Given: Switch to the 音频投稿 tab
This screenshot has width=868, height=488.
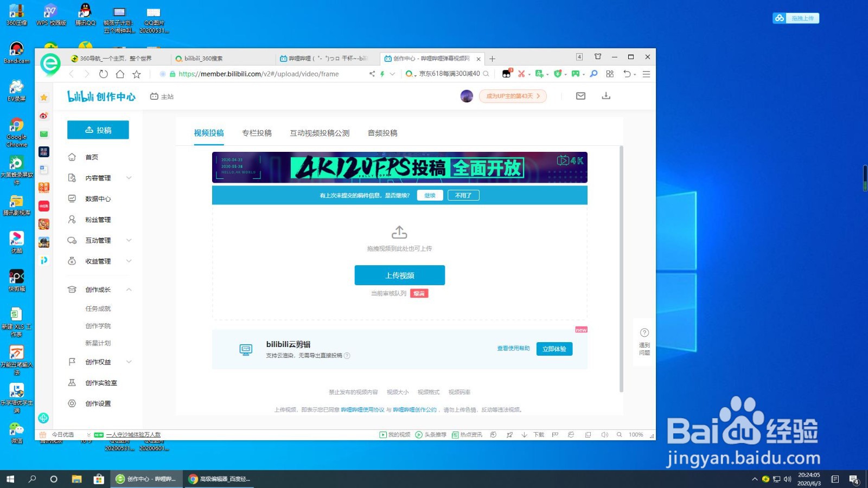Looking at the screenshot, I should (382, 133).
